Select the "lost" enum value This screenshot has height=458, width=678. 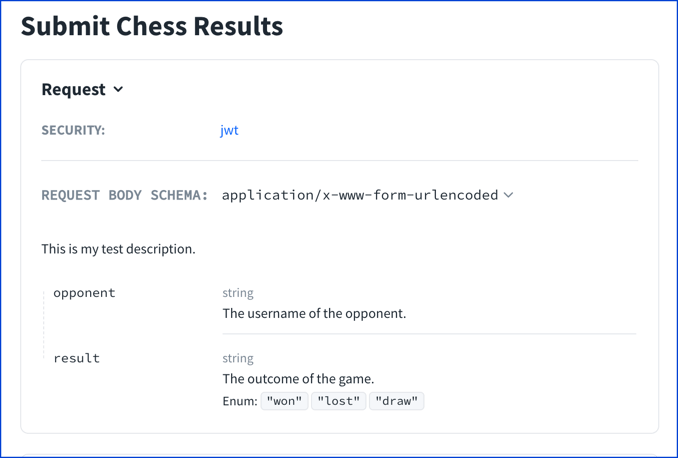pos(339,401)
